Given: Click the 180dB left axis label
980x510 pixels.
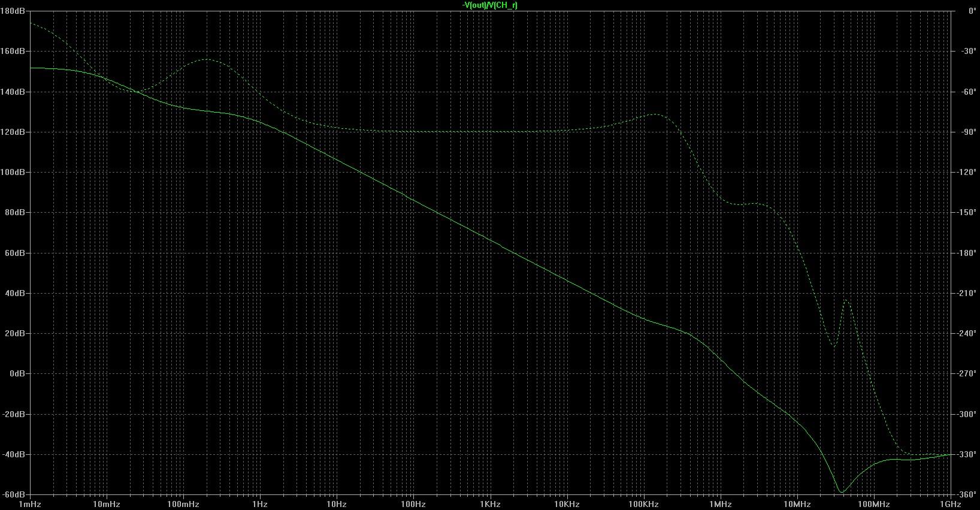Looking at the screenshot, I should [12, 11].
